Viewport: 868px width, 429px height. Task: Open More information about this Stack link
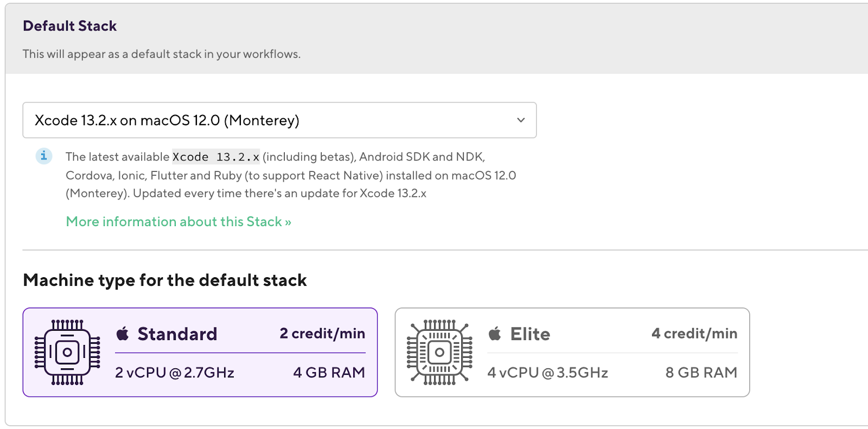(178, 222)
